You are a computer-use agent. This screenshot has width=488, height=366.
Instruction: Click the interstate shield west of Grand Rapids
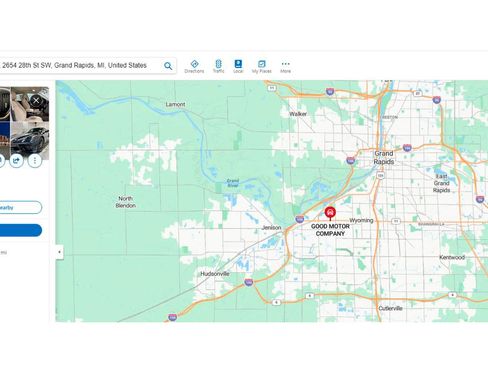(350, 161)
